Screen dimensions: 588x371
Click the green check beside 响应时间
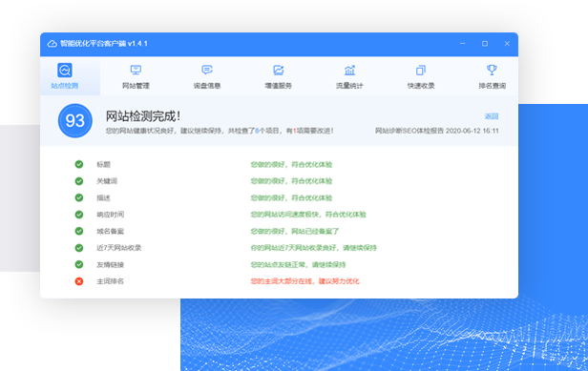[79, 215]
